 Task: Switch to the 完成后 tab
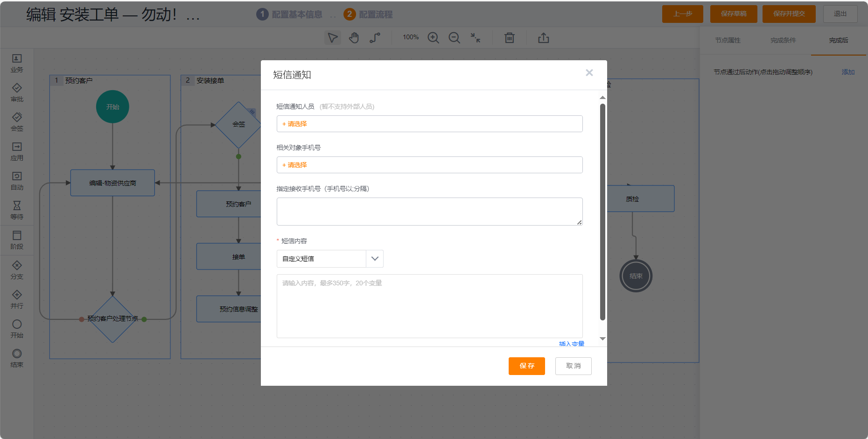(x=839, y=41)
